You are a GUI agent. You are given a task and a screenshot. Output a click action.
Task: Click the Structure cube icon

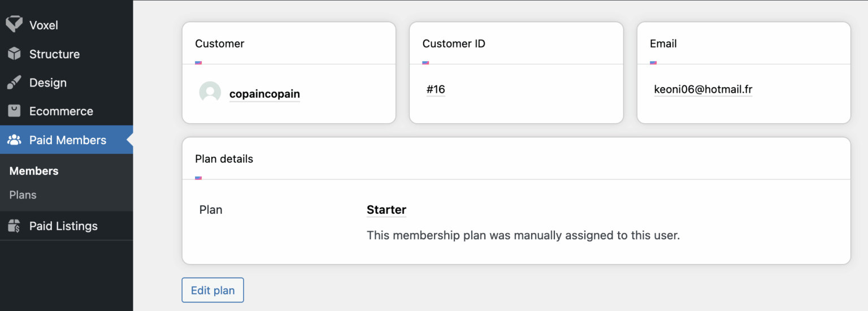14,54
